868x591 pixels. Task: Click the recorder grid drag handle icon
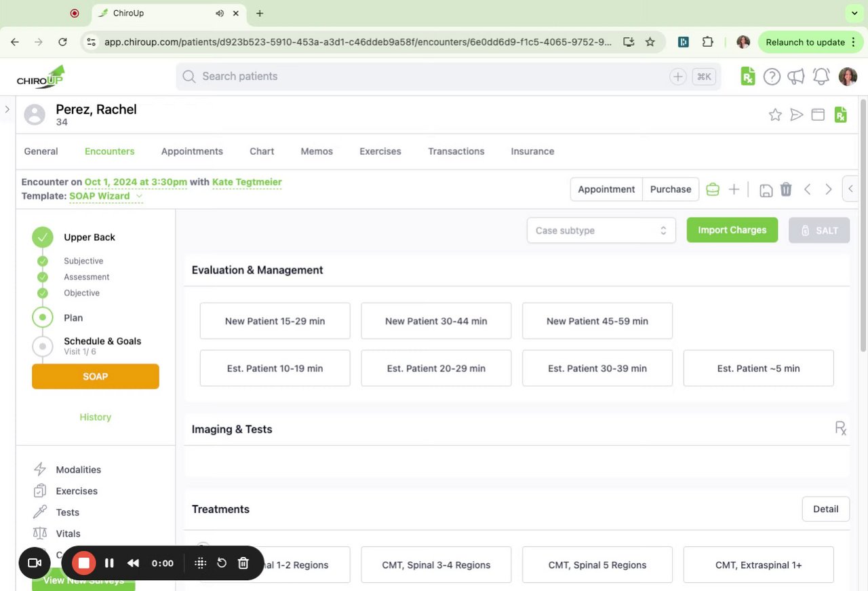click(200, 563)
